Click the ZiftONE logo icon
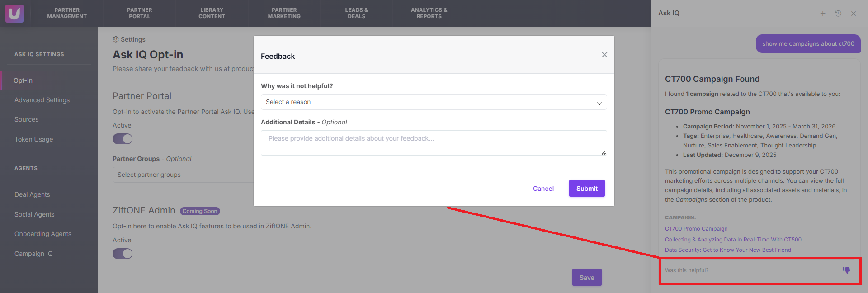This screenshot has width=868, height=293. [14, 14]
